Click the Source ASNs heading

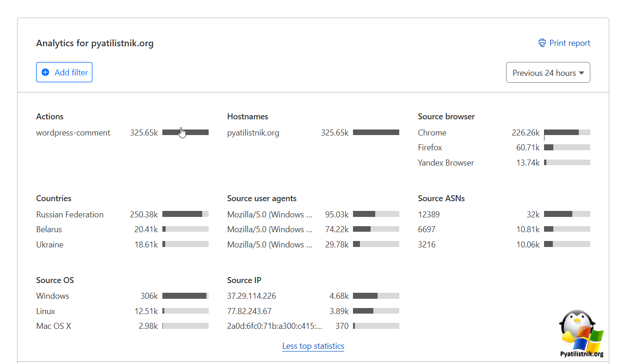pyautogui.click(x=441, y=198)
